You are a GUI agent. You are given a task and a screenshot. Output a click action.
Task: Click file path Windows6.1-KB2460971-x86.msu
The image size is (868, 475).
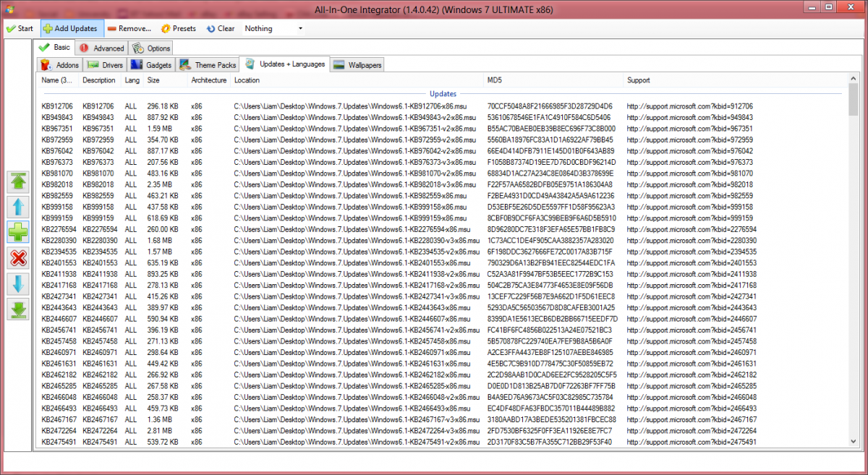[x=352, y=354]
